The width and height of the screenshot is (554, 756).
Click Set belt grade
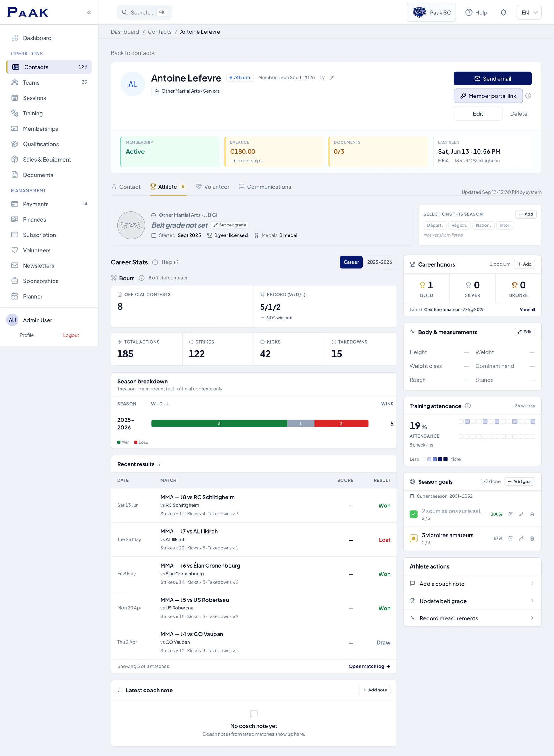point(230,225)
